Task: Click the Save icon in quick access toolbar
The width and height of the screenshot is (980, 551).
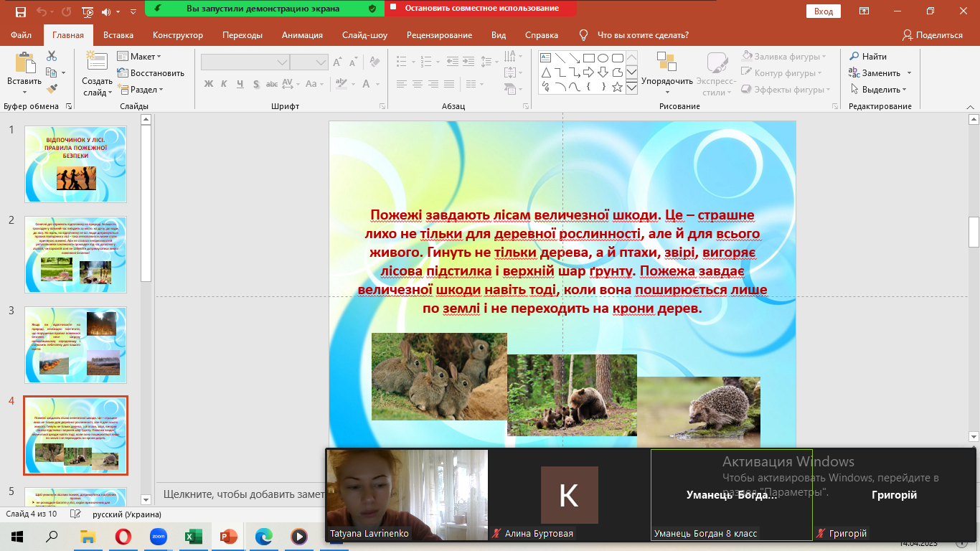Action: [20, 11]
